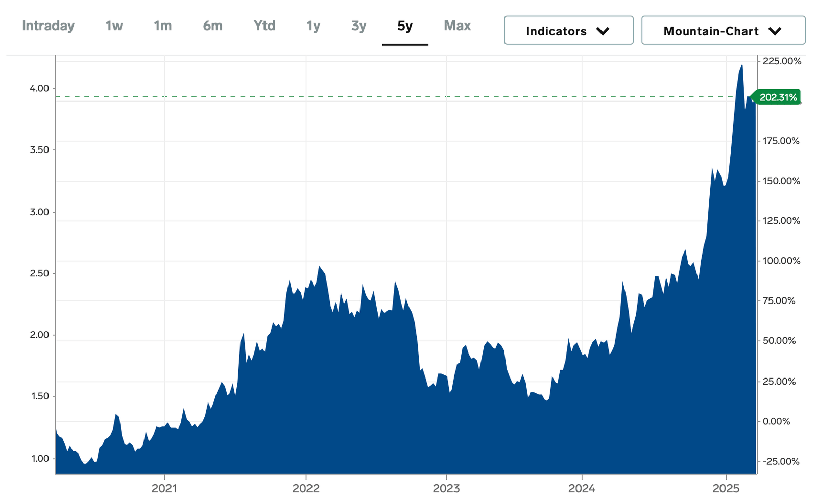The width and height of the screenshot is (817, 504).
Task: Expand the Mountain-Chart type selector
Action: (x=723, y=31)
